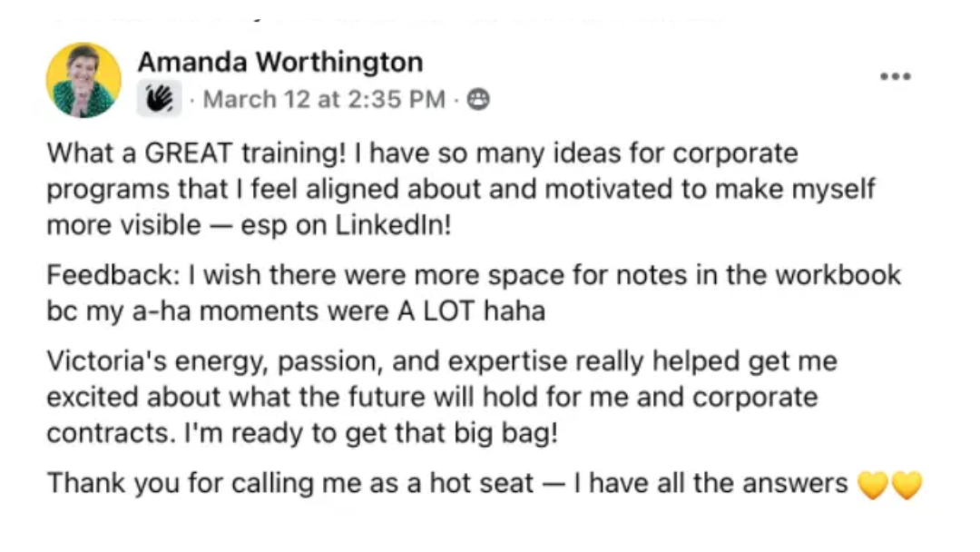Click the first yellow heart emoji

click(x=873, y=486)
